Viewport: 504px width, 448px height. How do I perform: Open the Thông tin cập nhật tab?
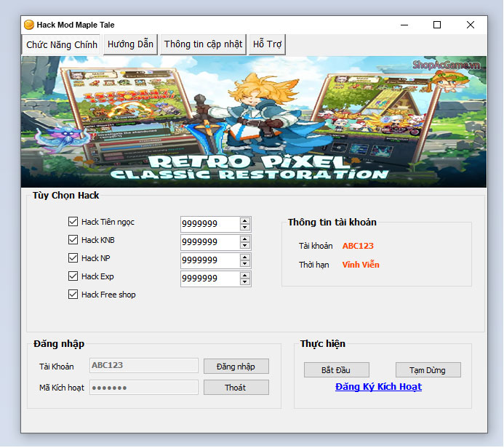point(203,44)
